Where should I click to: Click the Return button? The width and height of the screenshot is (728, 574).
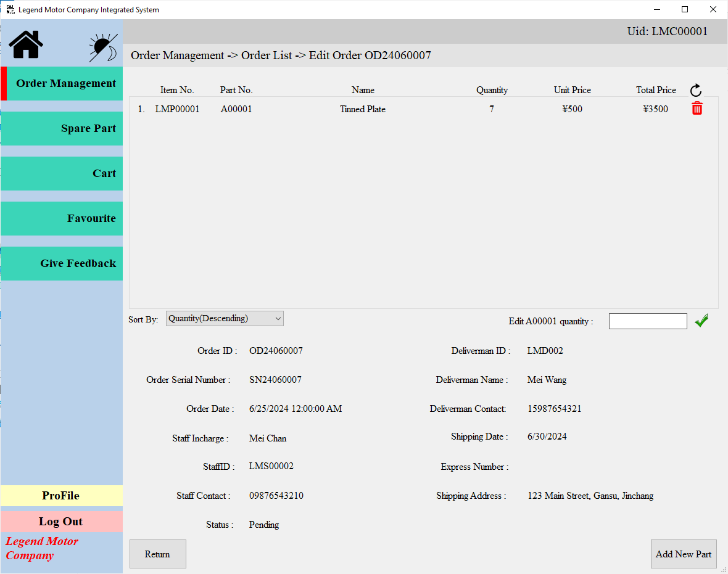[157, 554]
